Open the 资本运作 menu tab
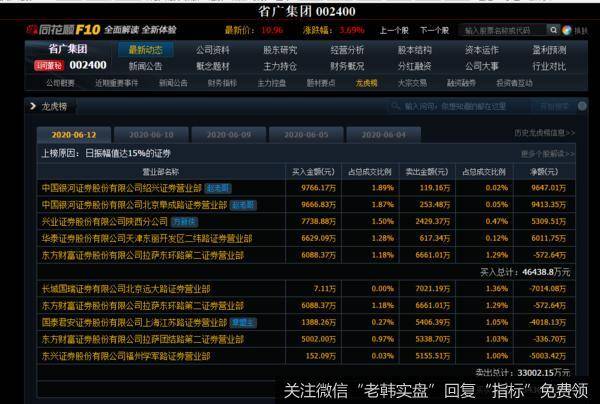Image resolution: width=600 pixels, height=404 pixels. (482, 50)
